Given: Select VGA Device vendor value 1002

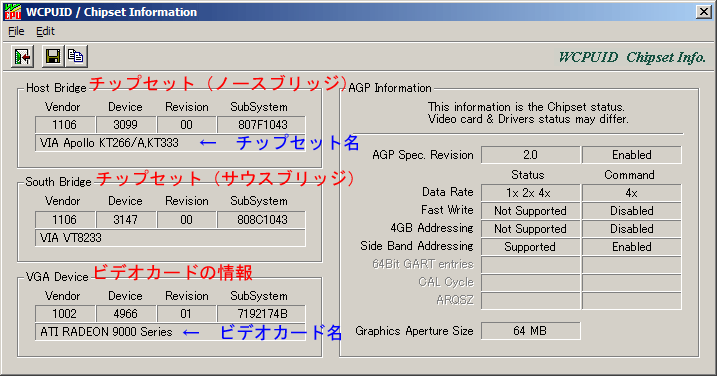Looking at the screenshot, I should (65, 314).
